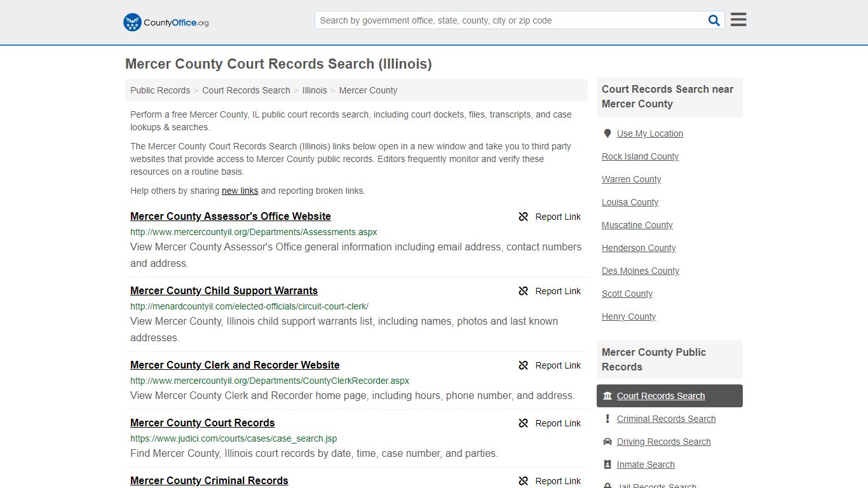Open the Court Records Search breadcrumb
The width and height of the screenshot is (868, 488).
click(x=246, y=90)
